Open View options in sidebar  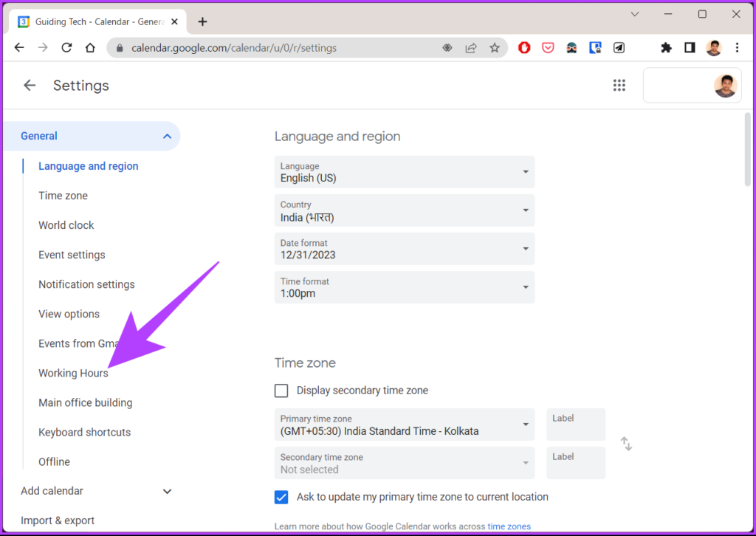[69, 315]
